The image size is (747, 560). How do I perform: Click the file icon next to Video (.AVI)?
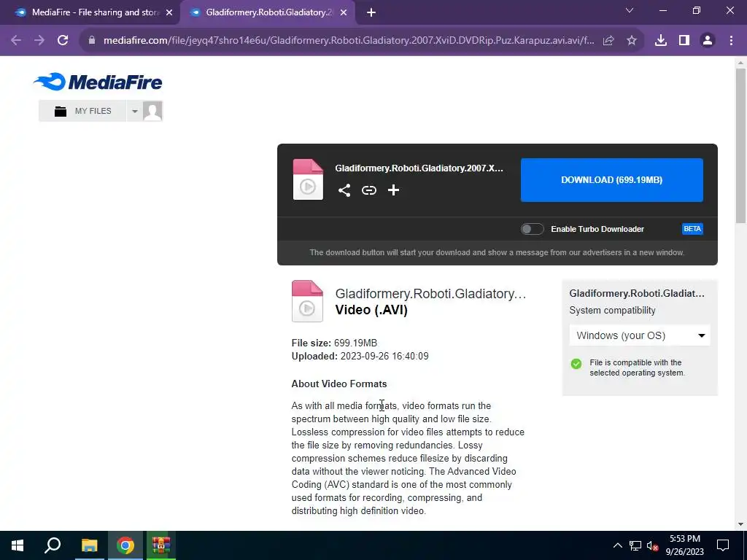pos(307,301)
